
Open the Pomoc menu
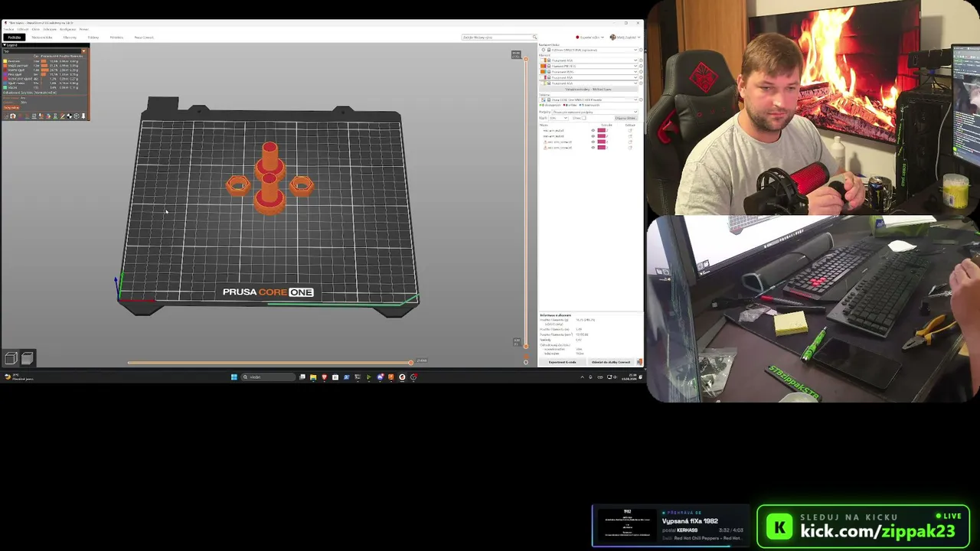point(84,30)
